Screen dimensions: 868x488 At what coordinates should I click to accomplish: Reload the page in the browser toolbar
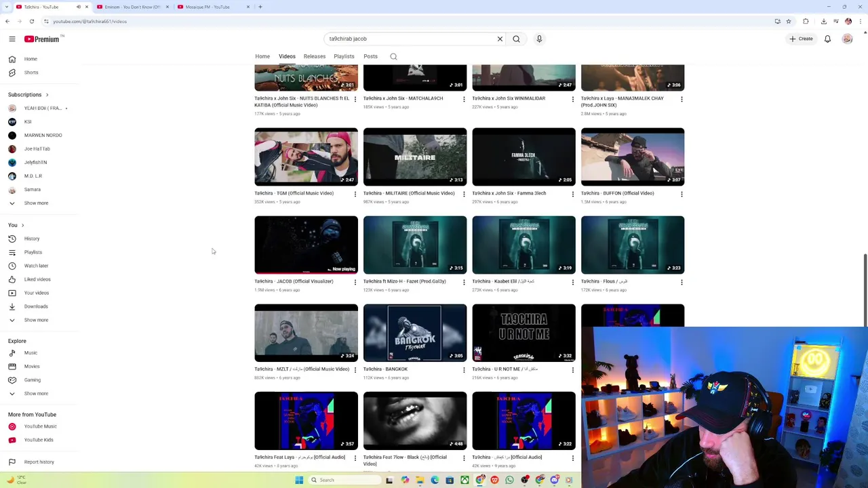(x=31, y=21)
